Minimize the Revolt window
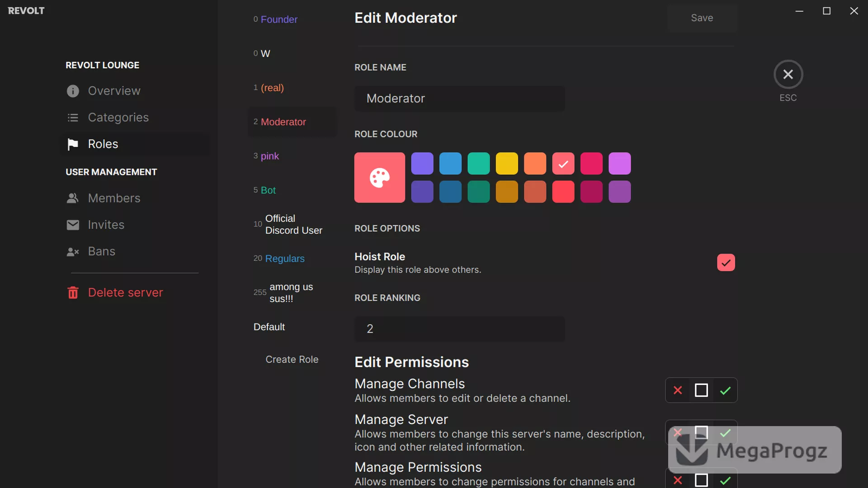Screen dimensions: 868x488 click(799, 11)
